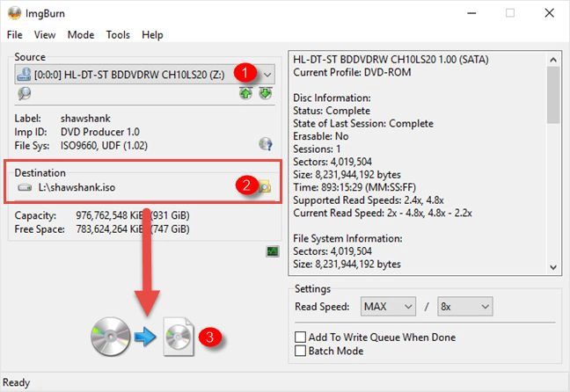Click the Capacity 976,762,548 KiB value
Image resolution: width=570 pixels, height=392 pixels.
click(x=133, y=215)
